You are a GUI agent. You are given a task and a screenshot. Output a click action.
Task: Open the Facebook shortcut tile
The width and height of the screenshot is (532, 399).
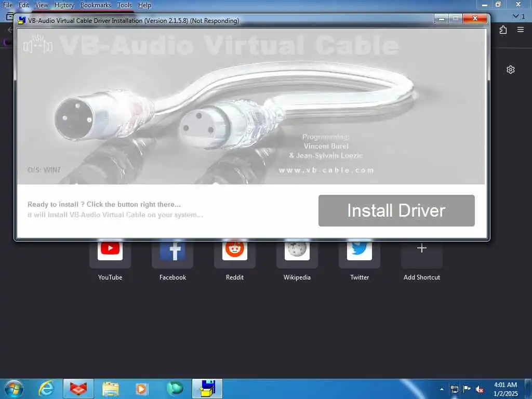172,255
